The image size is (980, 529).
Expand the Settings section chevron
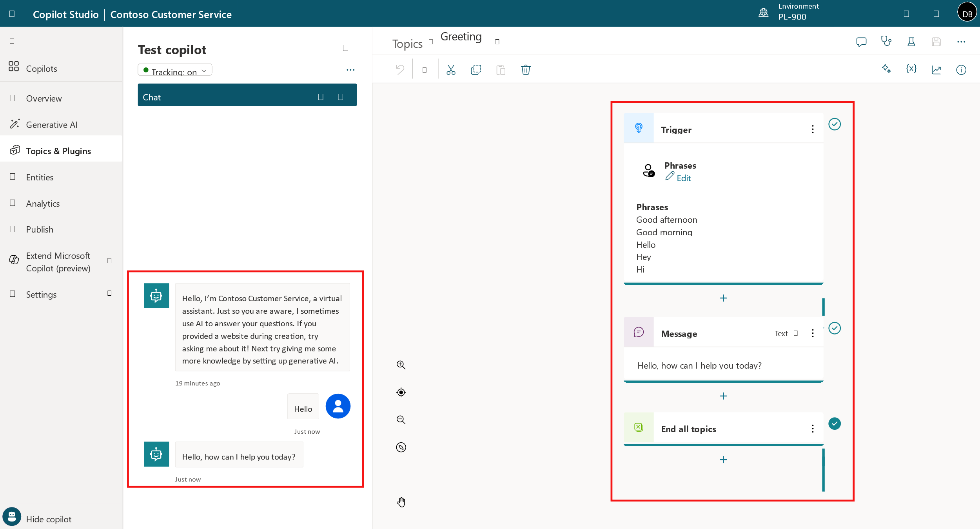[109, 293]
